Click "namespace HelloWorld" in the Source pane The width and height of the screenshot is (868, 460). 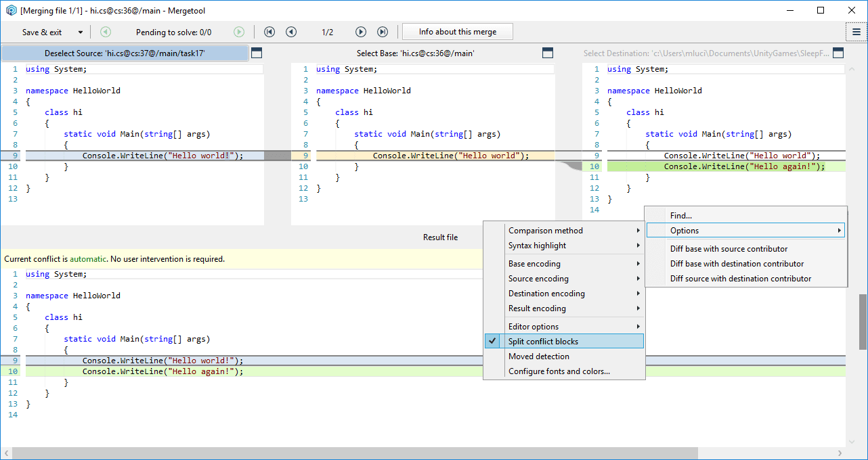pos(73,91)
